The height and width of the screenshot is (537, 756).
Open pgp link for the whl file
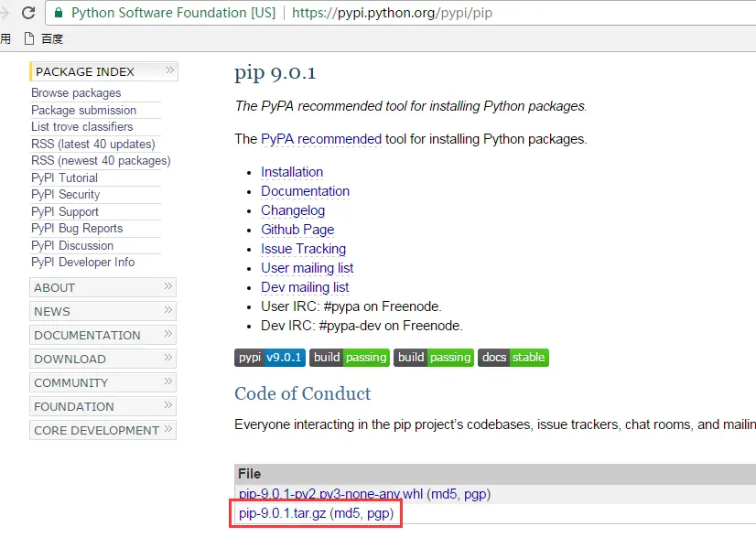coord(475,495)
